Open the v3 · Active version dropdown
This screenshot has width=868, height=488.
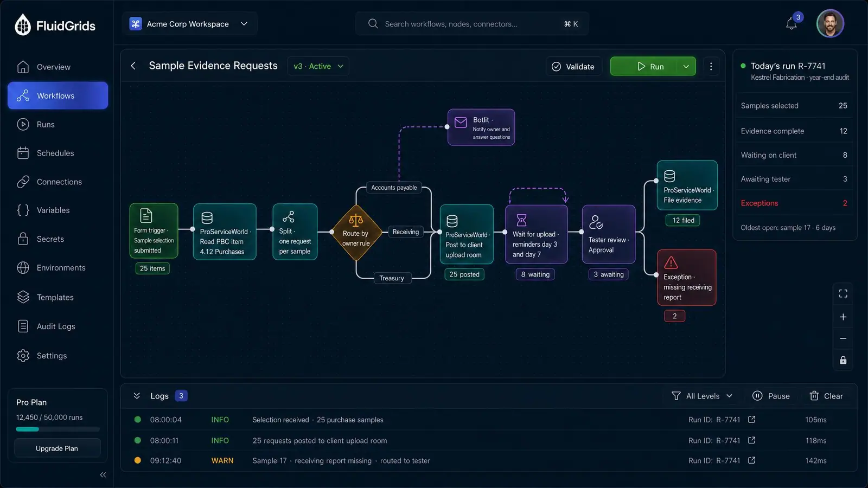point(318,66)
